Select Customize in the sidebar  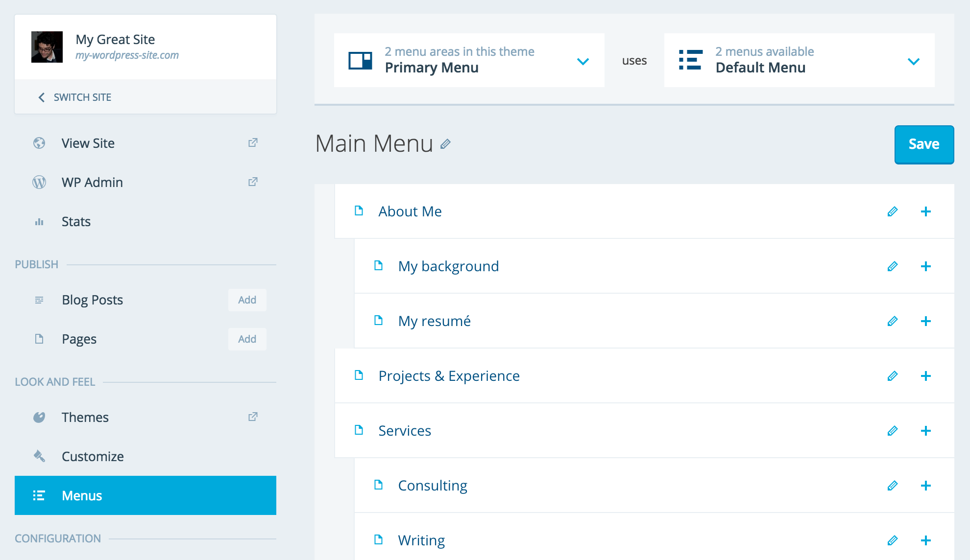pyautogui.click(x=93, y=456)
